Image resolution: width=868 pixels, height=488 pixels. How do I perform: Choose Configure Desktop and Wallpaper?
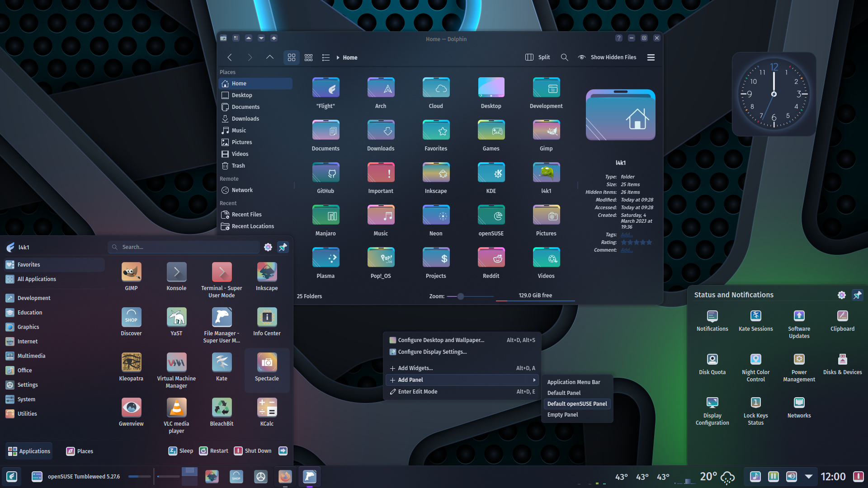[462, 340]
